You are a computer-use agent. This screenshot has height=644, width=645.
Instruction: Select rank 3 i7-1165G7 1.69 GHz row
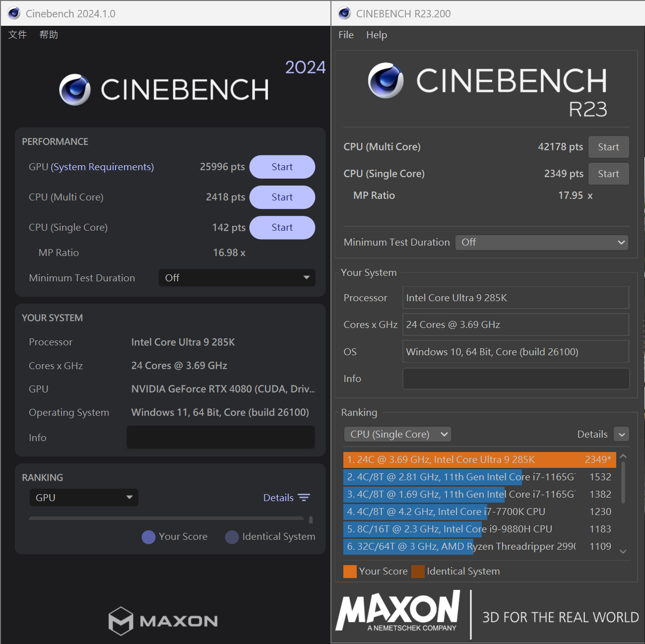[x=479, y=494]
